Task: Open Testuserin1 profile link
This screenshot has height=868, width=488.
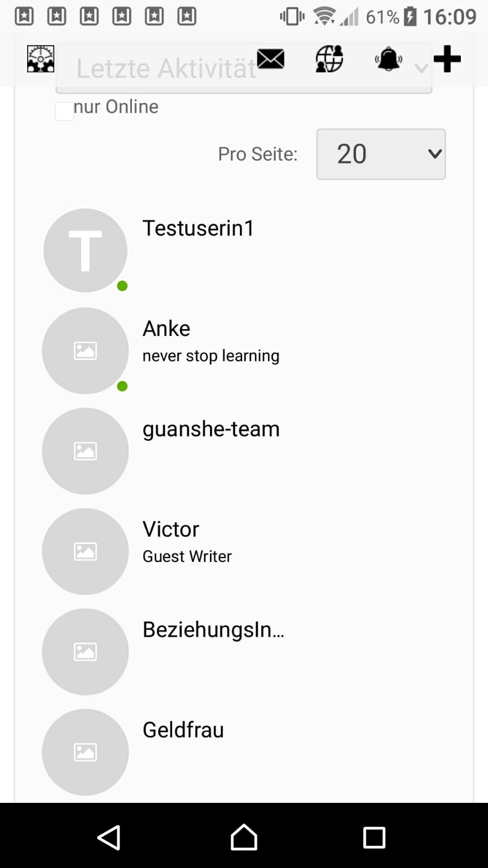Action: tap(198, 228)
